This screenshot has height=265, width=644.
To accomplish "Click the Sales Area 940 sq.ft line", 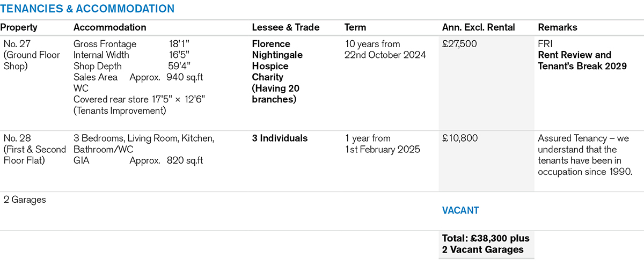I will coord(138,77).
